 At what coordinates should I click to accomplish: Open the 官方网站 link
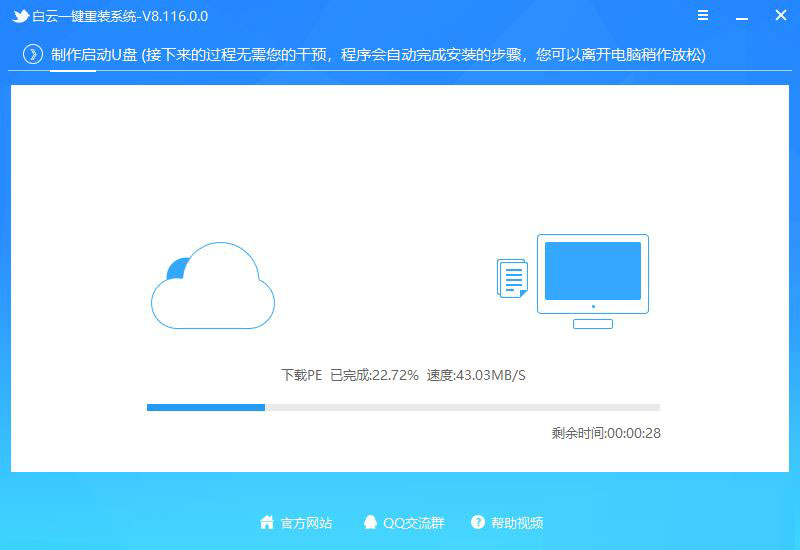[306, 523]
